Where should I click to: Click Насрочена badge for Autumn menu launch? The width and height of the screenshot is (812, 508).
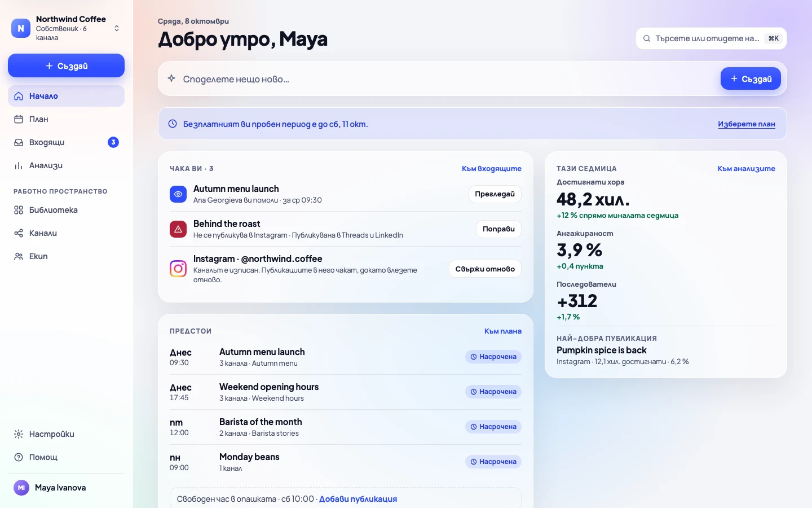point(493,357)
